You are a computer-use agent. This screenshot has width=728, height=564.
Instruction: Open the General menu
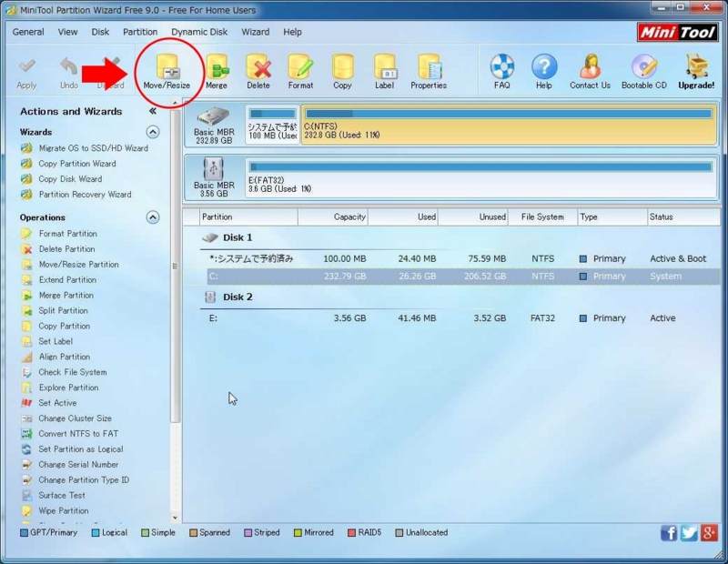tap(28, 32)
